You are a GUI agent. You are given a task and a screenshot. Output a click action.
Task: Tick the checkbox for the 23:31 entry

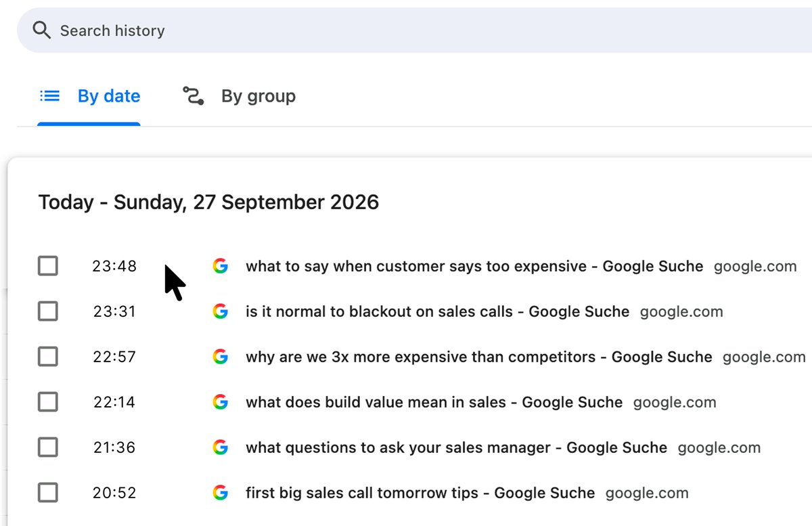[47, 311]
